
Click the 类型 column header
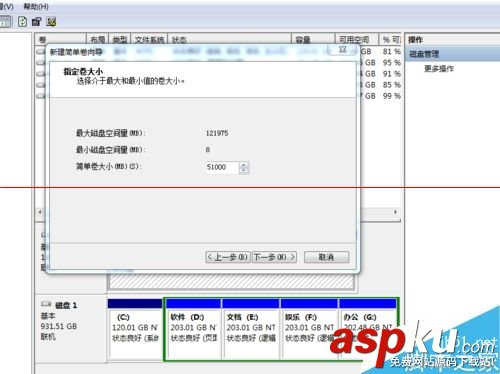click(x=119, y=40)
